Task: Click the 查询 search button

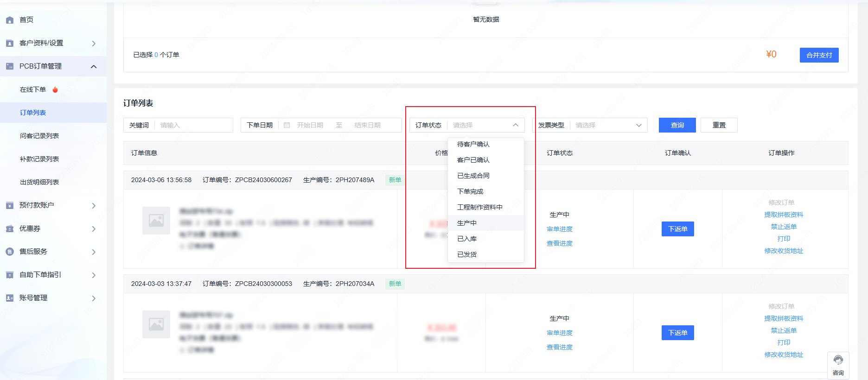Action: point(677,125)
